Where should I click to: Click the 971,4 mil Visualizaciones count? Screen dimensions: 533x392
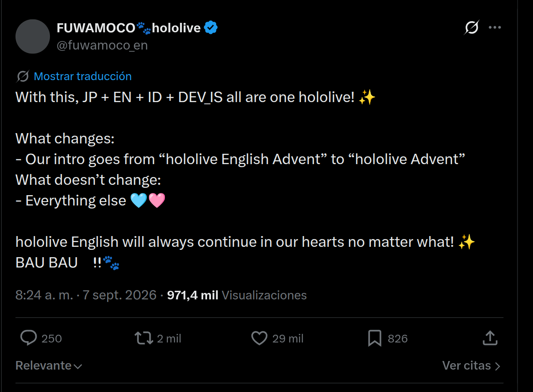(x=237, y=295)
